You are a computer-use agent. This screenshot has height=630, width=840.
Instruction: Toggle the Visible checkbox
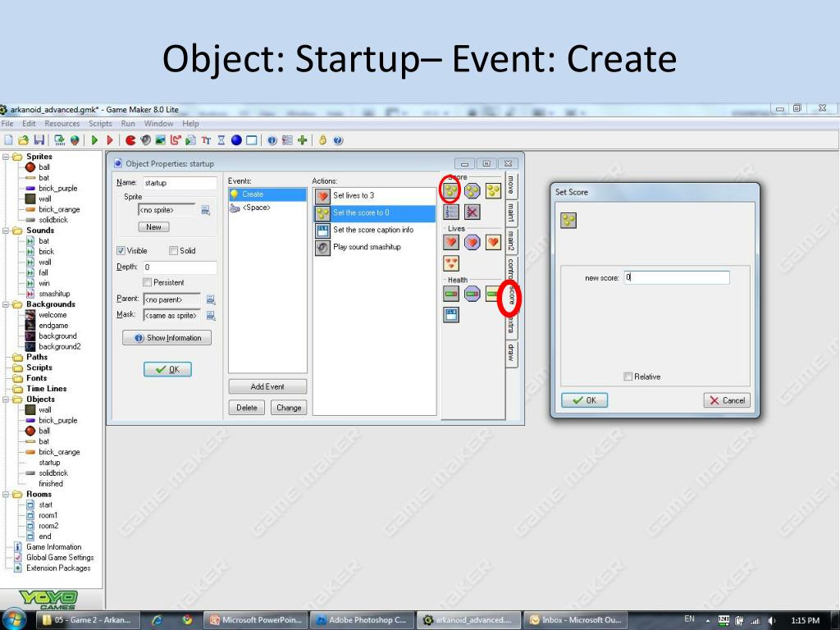[x=121, y=251]
